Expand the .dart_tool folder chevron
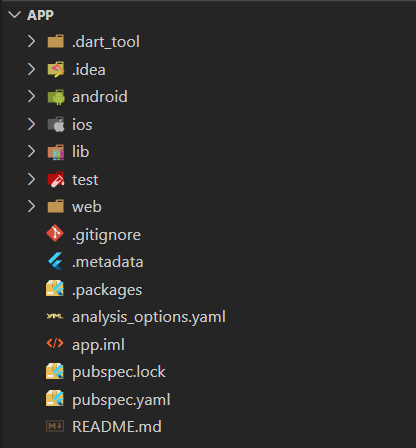Viewport: 416px width, 448px height. 31,41
